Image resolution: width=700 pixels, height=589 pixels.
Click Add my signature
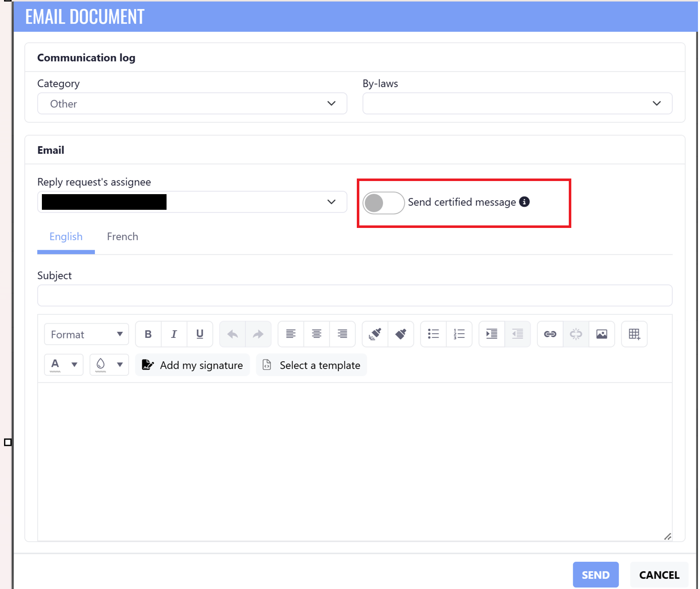point(192,365)
